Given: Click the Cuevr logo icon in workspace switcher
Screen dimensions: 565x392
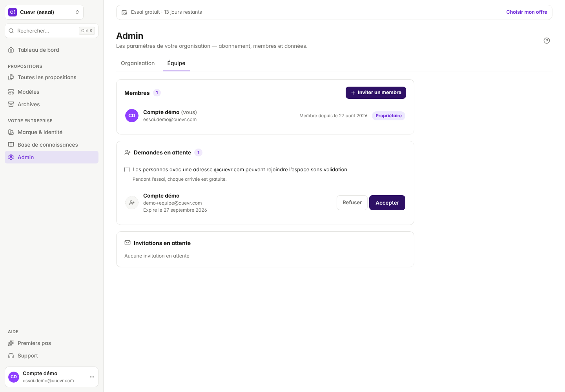Looking at the screenshot, I should click(x=13, y=12).
